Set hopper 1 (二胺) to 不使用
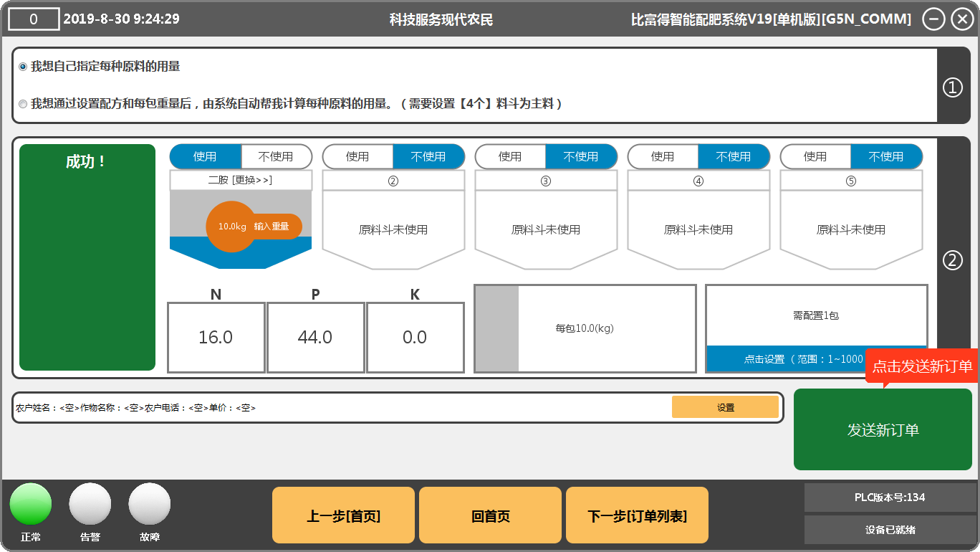The width and height of the screenshot is (980, 552). click(277, 156)
